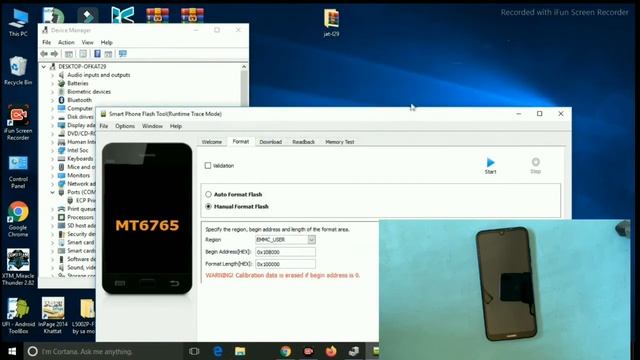The image size is (640, 360).
Task: Click the Start flash button
Action: pos(490,165)
